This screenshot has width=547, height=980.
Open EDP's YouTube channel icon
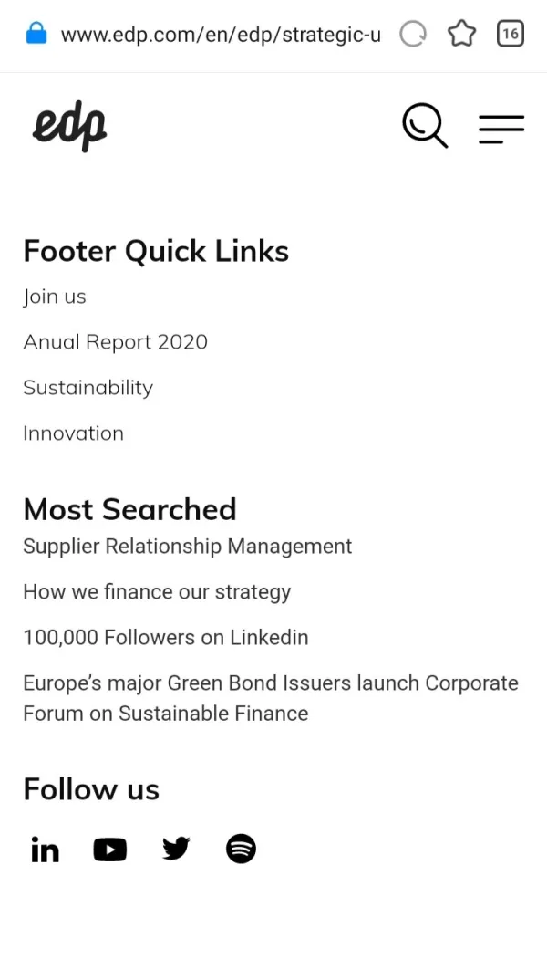pos(110,850)
